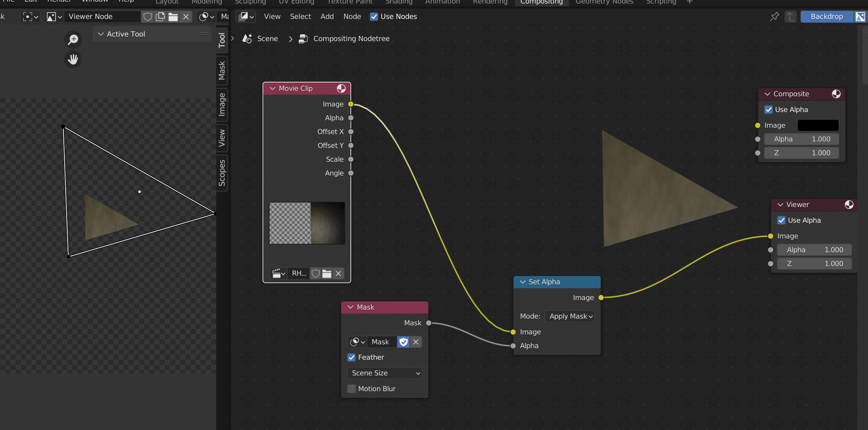Open the View menu in node editor
Viewport: 868px width, 430px height.
(272, 16)
